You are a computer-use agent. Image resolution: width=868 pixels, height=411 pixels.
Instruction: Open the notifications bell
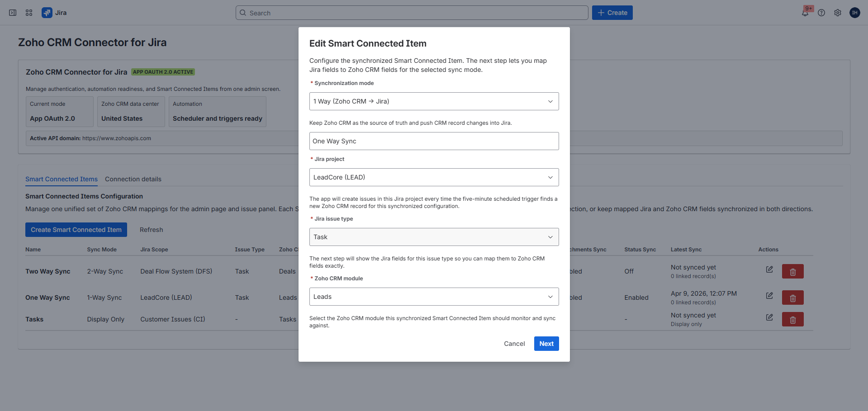click(806, 13)
